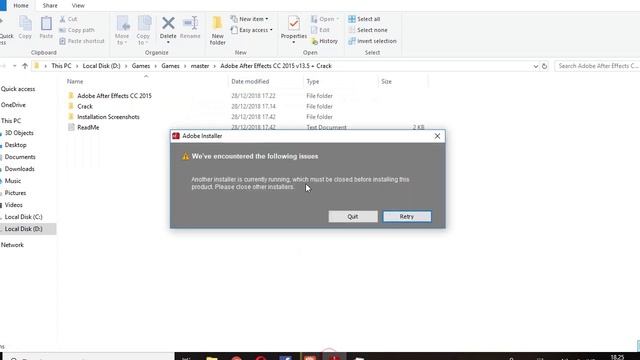
Task: Click Retry in the Adobe Installer dialog
Action: [407, 217]
